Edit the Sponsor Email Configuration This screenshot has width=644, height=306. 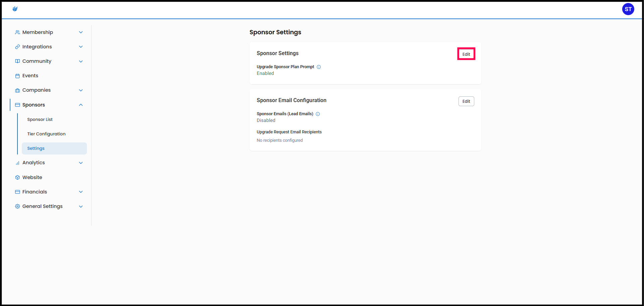(466, 101)
